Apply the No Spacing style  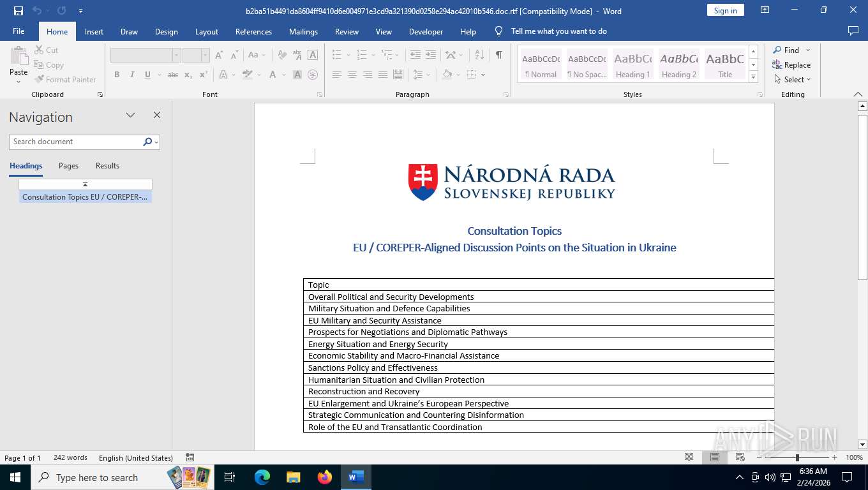pos(587,65)
